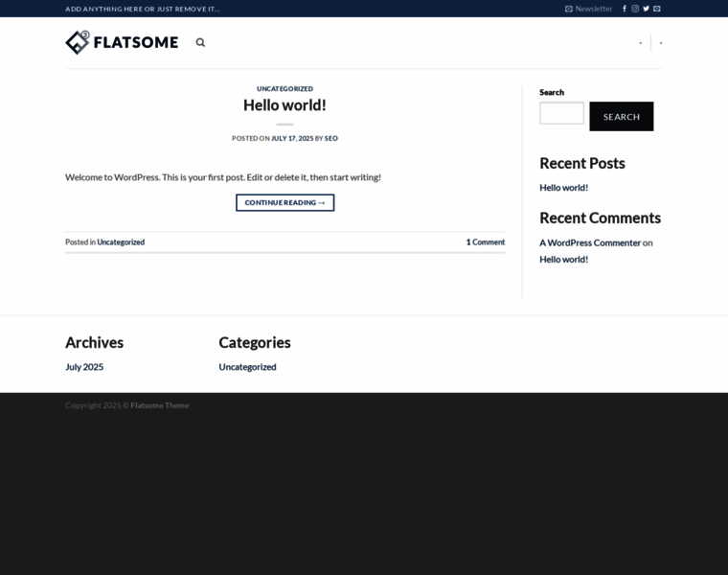Select Uncategorized under Categories
Viewport: 728px width, 575px height.
(x=247, y=367)
